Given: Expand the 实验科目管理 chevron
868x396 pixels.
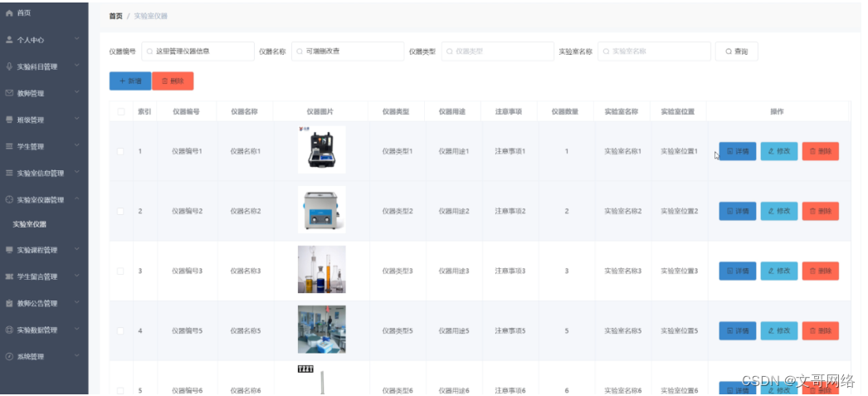Looking at the screenshot, I should point(77,66).
